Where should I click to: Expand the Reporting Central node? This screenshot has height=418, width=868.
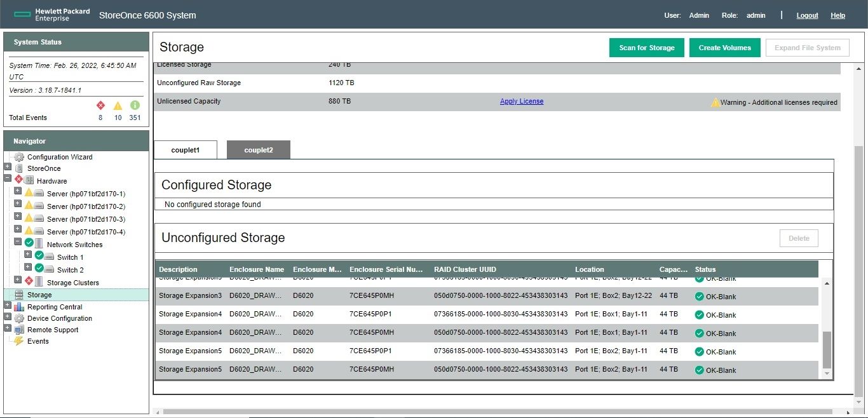[8, 306]
